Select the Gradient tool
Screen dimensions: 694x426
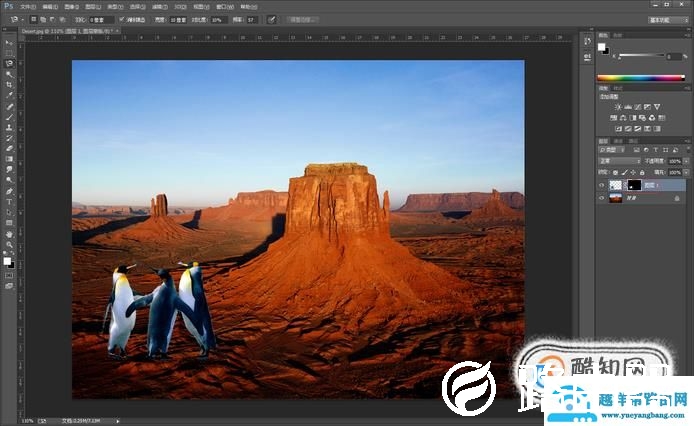(9, 159)
